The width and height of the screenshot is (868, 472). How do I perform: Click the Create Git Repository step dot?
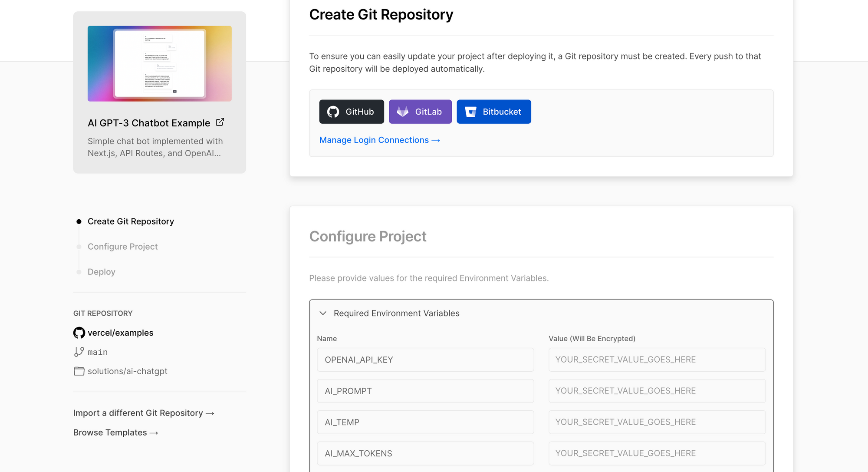(79, 221)
